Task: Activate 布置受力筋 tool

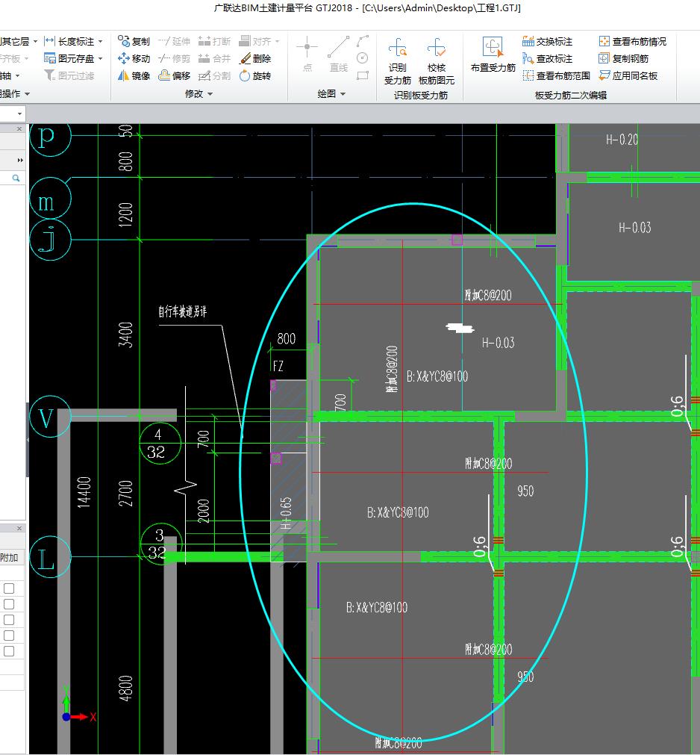Action: 493,55
